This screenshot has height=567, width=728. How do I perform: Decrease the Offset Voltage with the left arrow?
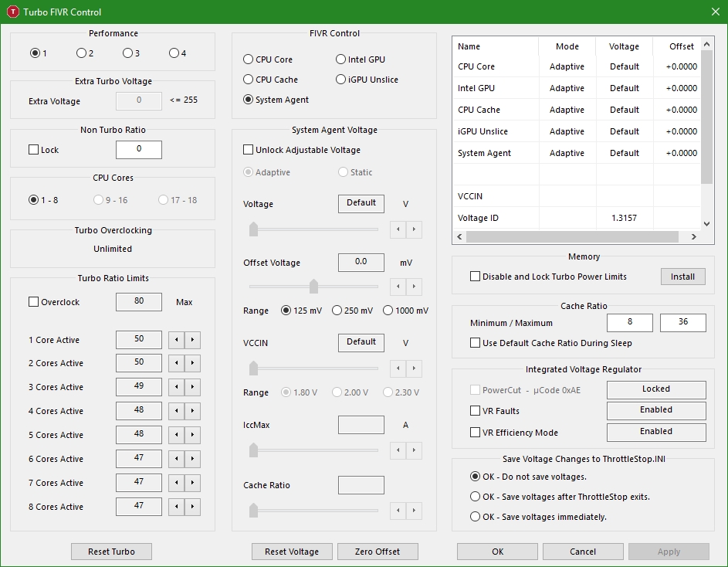[x=398, y=287]
